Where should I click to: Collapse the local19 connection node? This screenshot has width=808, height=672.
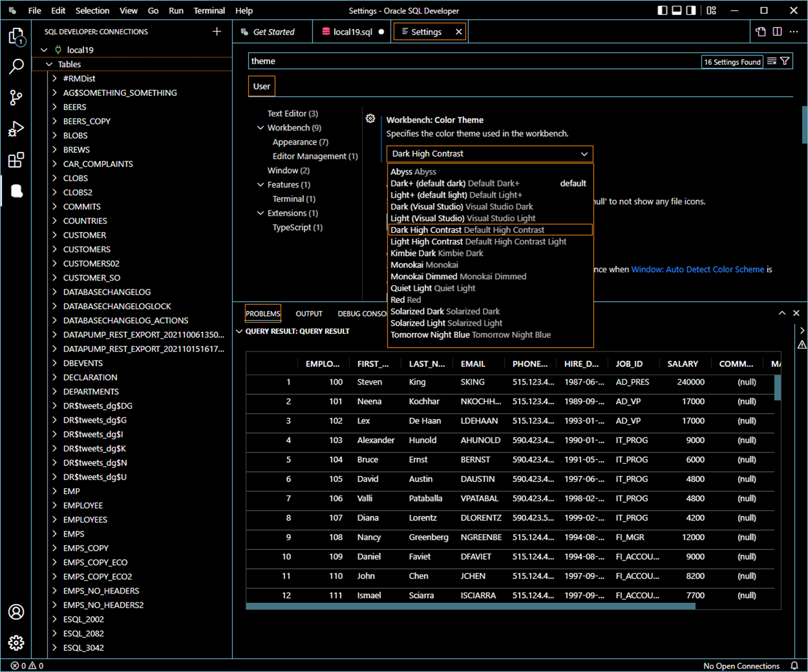[x=44, y=50]
